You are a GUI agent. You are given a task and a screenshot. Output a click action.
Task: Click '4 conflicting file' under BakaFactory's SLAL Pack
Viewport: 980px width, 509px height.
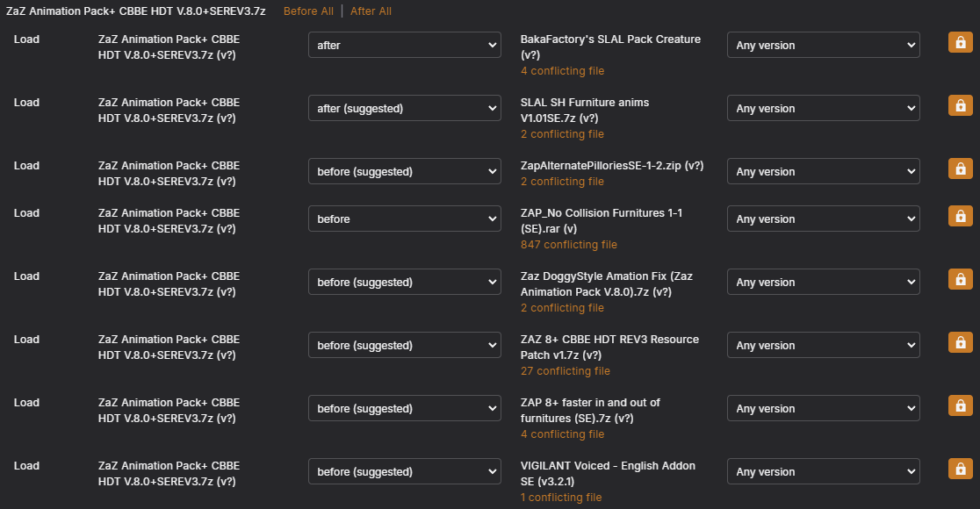[563, 71]
